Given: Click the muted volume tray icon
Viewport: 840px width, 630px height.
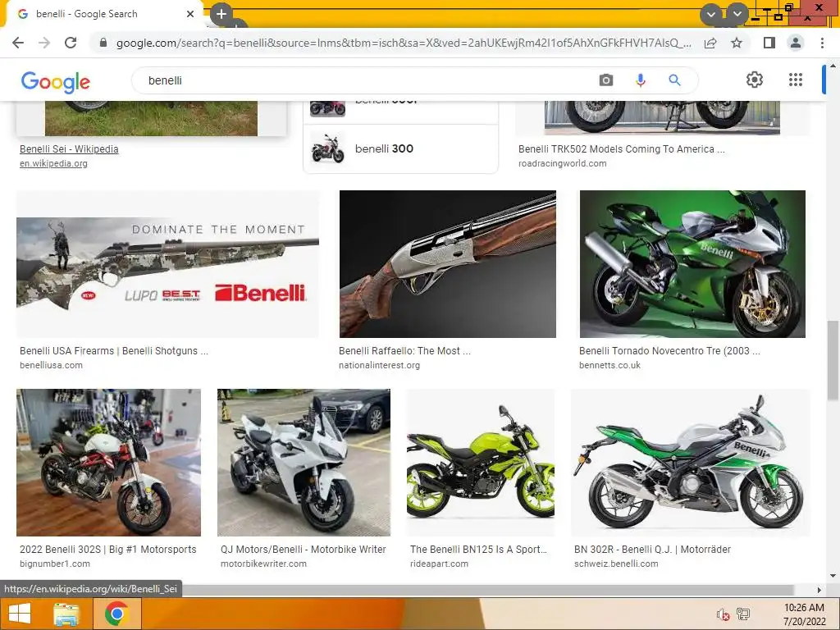Looking at the screenshot, I should click(724, 614).
